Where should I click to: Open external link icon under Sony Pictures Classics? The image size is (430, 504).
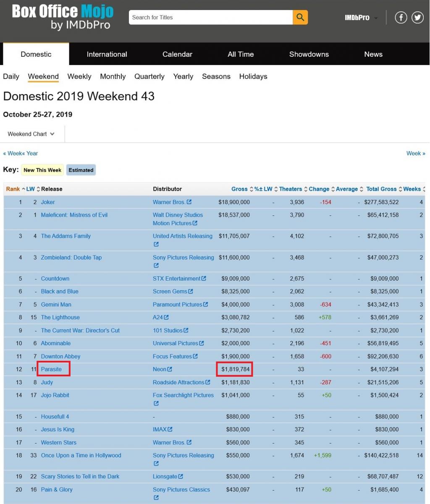(x=156, y=498)
